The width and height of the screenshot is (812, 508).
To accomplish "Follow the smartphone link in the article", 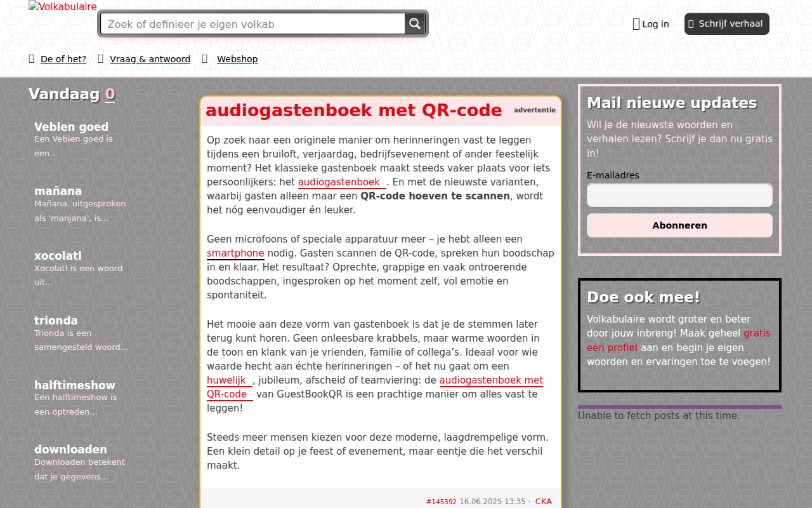I will (235, 253).
